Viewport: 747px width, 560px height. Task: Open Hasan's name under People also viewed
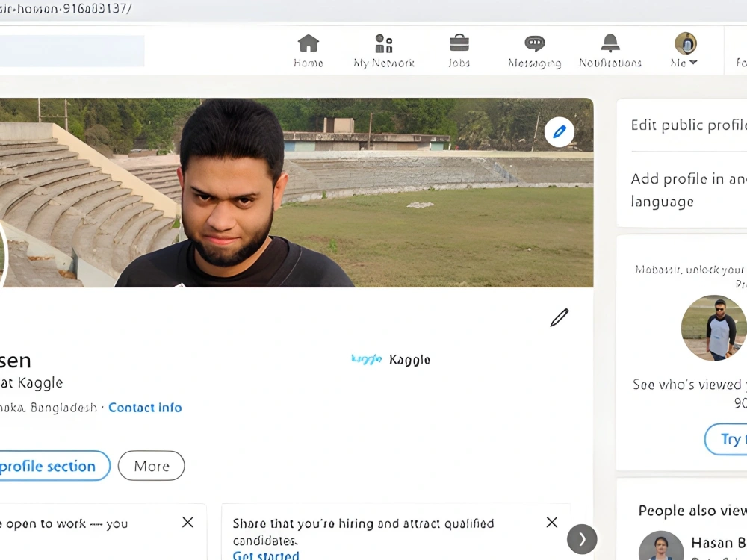tap(719, 543)
